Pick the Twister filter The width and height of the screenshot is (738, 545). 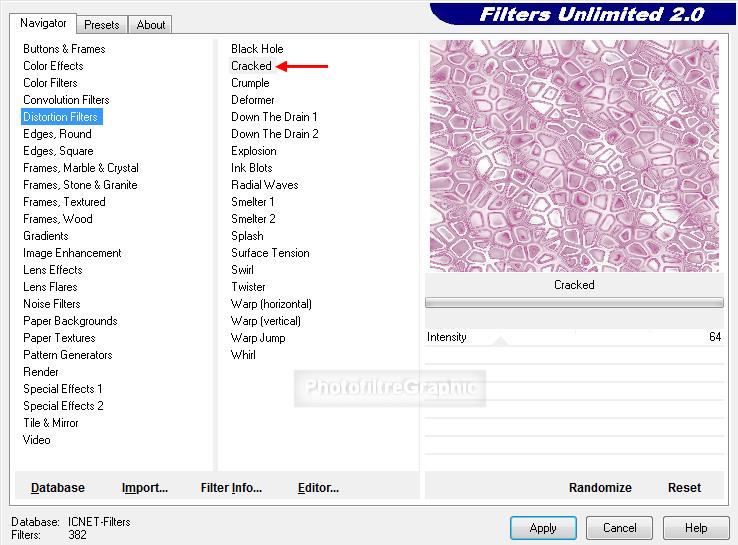coord(248,287)
